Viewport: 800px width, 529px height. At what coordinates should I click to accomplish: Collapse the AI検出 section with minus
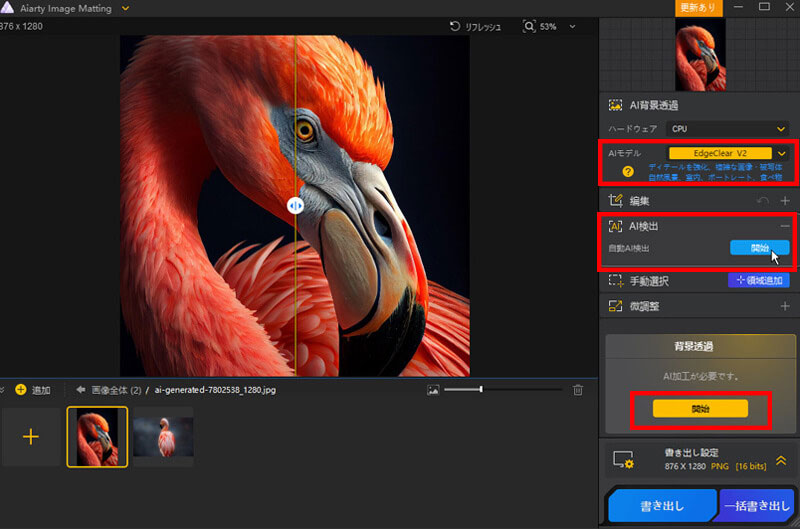[x=785, y=227]
